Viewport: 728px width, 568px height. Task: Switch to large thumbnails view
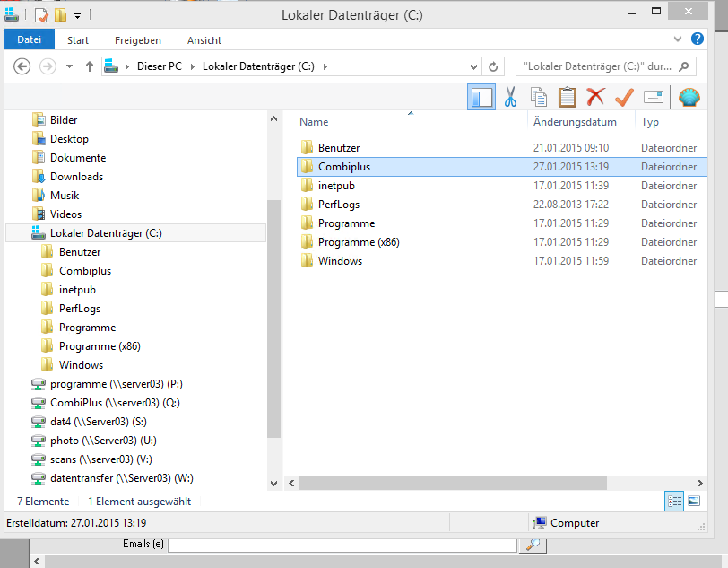click(693, 502)
